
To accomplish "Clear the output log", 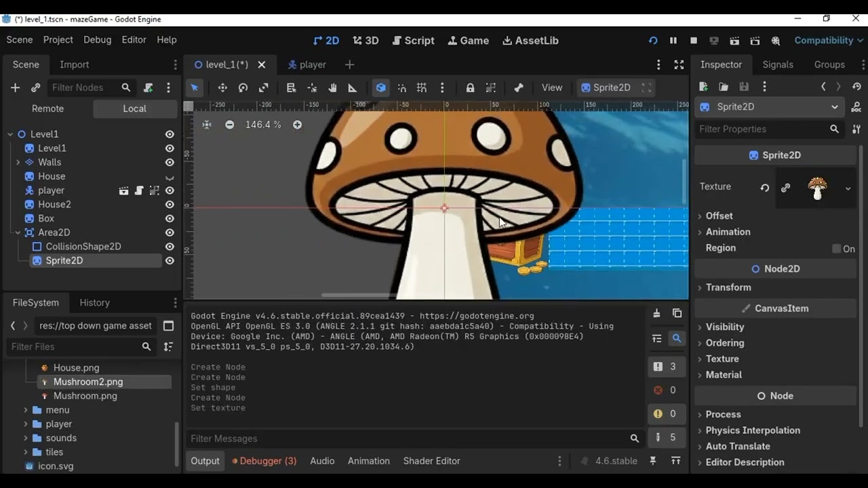I will tap(656, 313).
